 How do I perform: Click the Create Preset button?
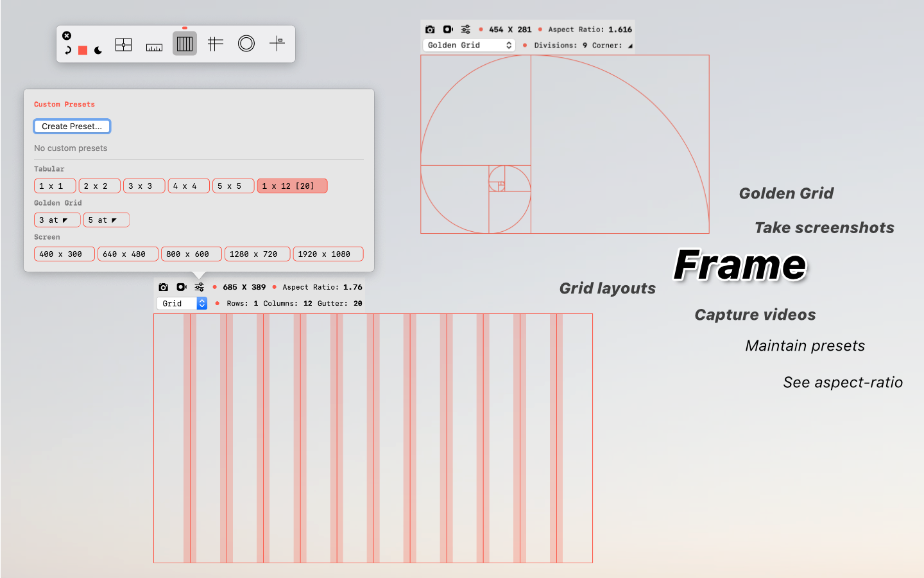coord(72,127)
